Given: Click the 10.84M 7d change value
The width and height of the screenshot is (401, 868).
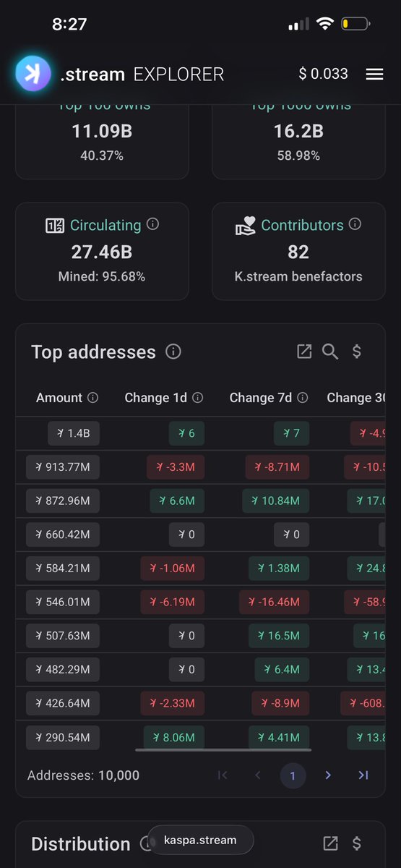Looking at the screenshot, I should (x=276, y=501).
